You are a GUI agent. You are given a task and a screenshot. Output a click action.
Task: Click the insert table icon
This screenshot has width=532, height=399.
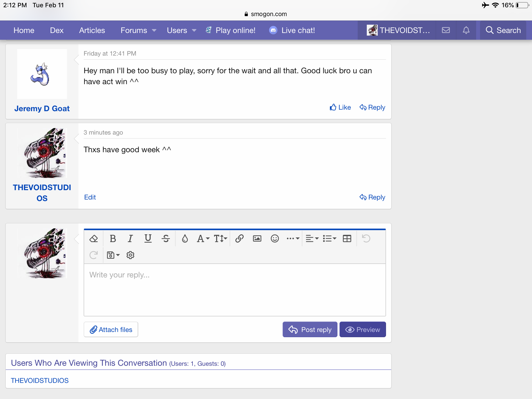point(347,238)
